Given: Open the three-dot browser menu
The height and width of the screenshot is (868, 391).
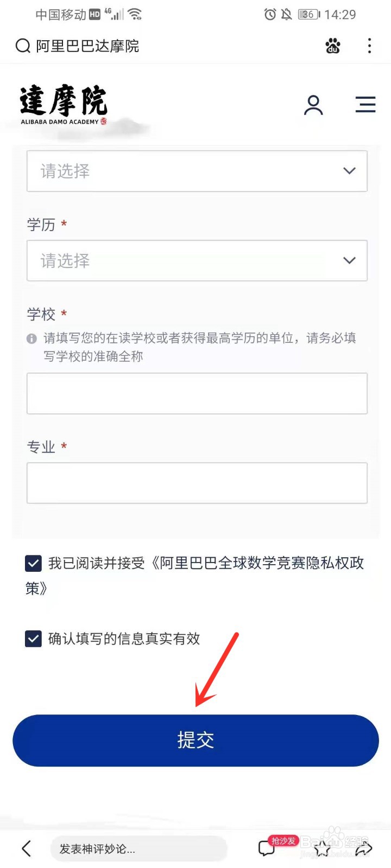Looking at the screenshot, I should coord(369,46).
